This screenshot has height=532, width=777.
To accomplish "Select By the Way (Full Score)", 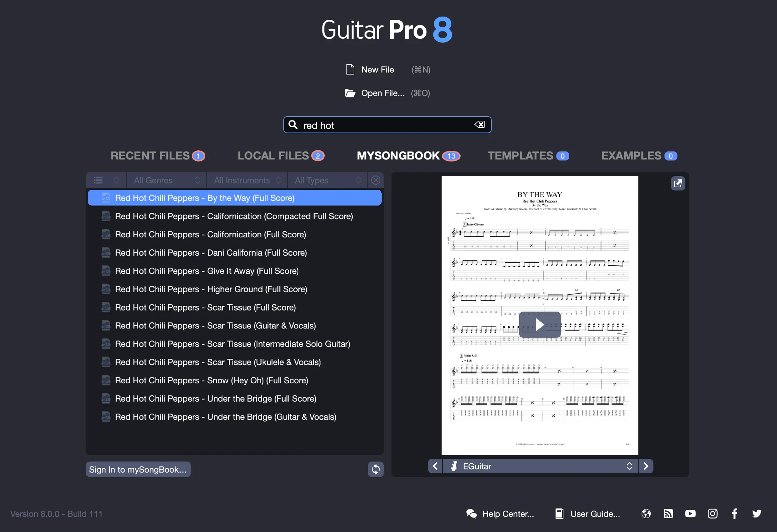I will (235, 198).
